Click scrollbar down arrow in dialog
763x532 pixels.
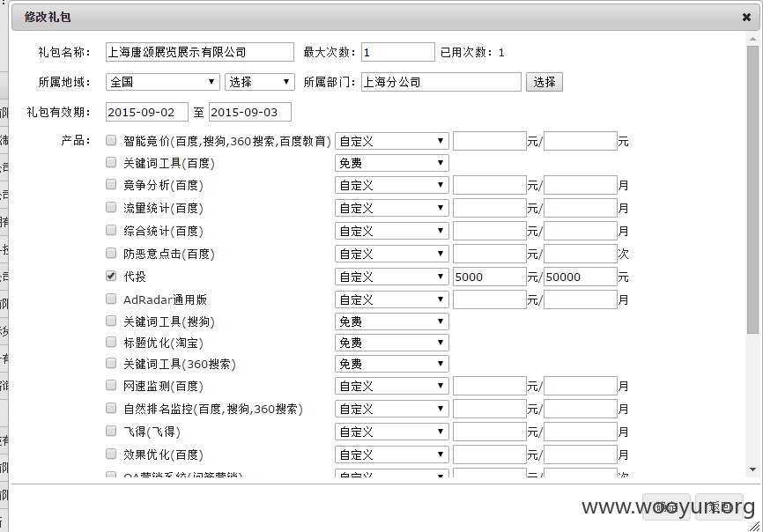pyautogui.click(x=752, y=469)
